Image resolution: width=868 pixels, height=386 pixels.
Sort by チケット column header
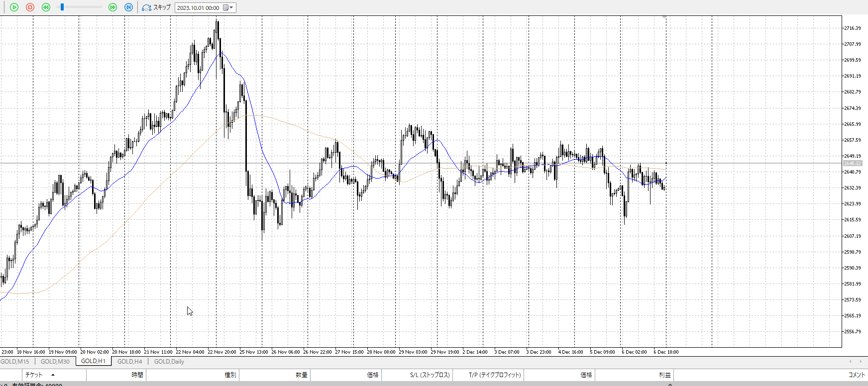(x=34, y=375)
